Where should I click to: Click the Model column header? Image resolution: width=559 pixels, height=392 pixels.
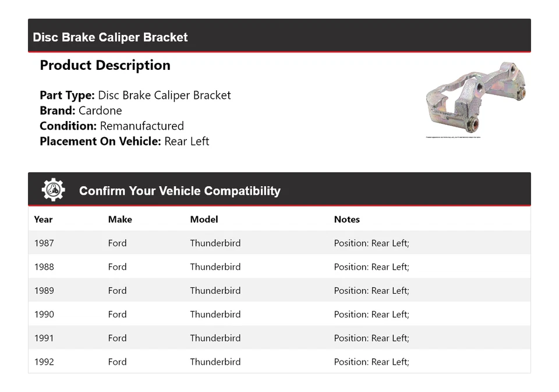coord(204,219)
